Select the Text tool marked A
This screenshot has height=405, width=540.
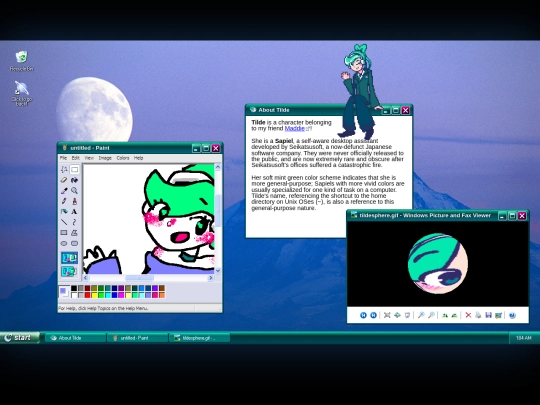pyautogui.click(x=74, y=212)
